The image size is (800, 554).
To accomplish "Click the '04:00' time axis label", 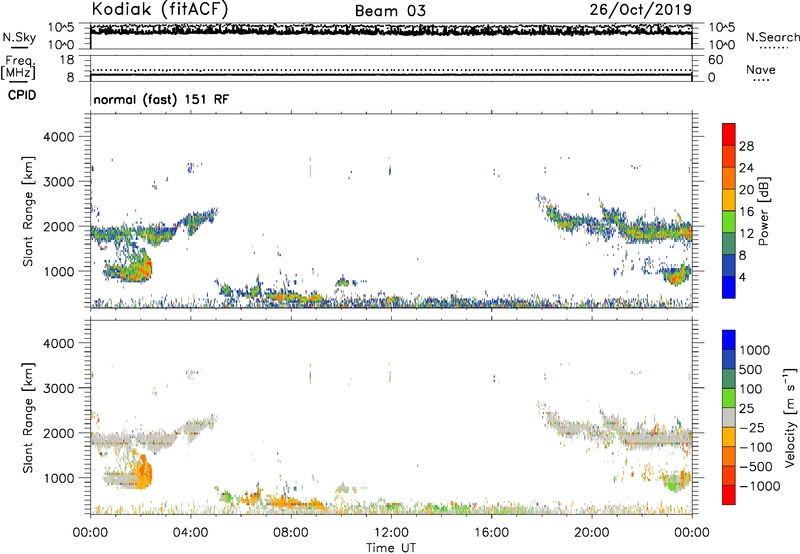I will click(x=190, y=533).
